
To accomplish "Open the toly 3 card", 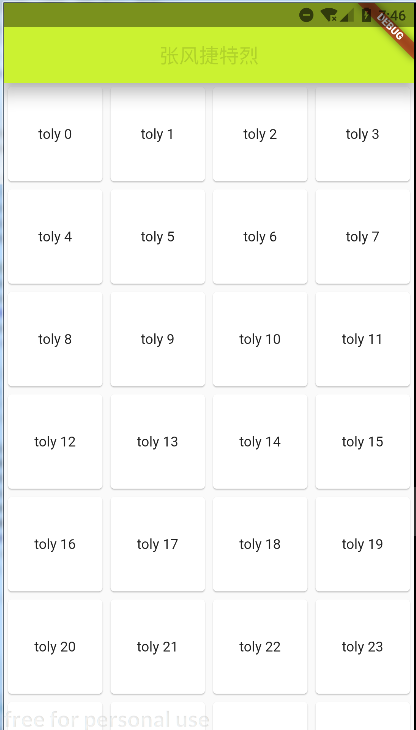I will click(362, 134).
